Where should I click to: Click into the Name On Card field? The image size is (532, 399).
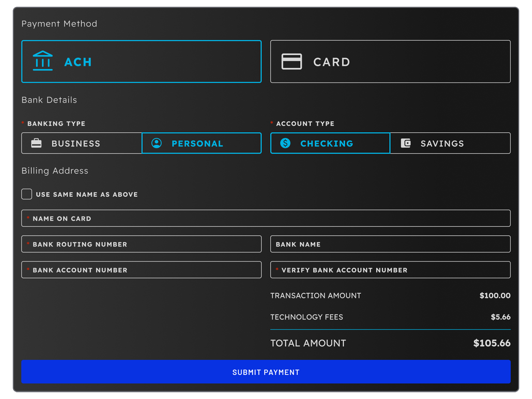coord(266,218)
